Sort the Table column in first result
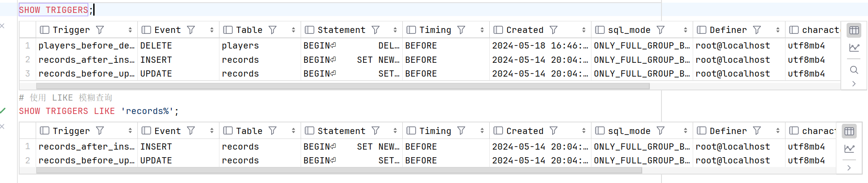The height and width of the screenshot is (183, 868). point(293,30)
